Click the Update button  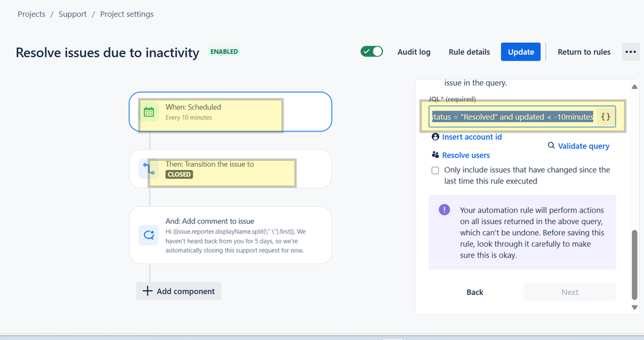pyautogui.click(x=521, y=52)
